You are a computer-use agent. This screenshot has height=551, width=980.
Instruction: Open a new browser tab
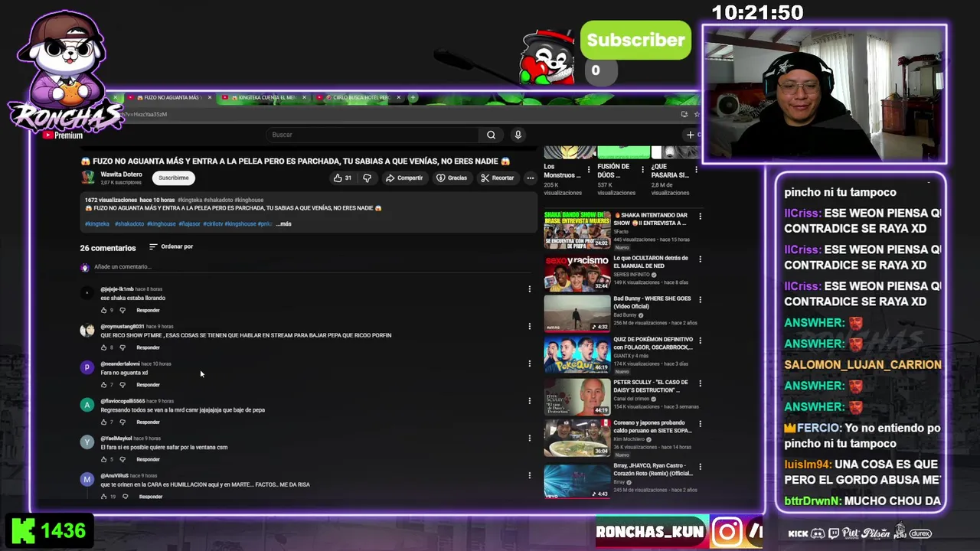[413, 97]
